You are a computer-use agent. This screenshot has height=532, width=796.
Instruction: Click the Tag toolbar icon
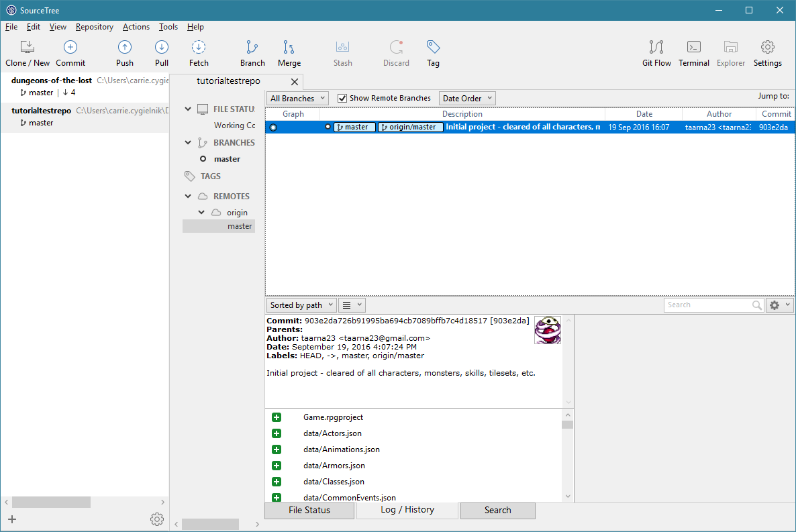pos(433,47)
